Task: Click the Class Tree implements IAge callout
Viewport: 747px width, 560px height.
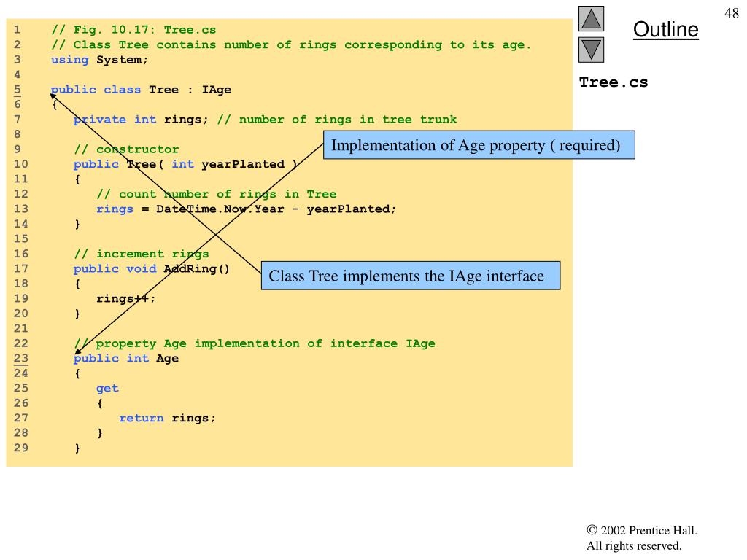Action: pos(411,276)
